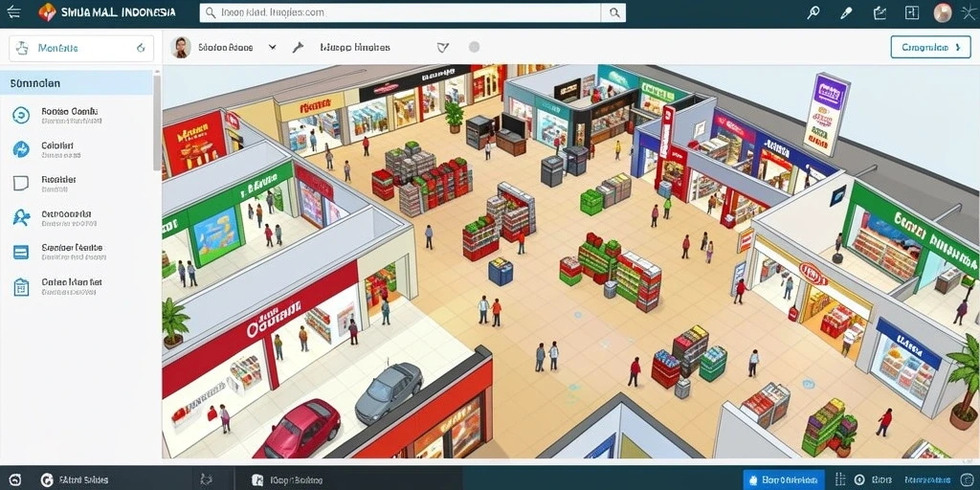This screenshot has height=490, width=980.
Task: Click the toolbar label next to wrench
Action: (x=355, y=47)
